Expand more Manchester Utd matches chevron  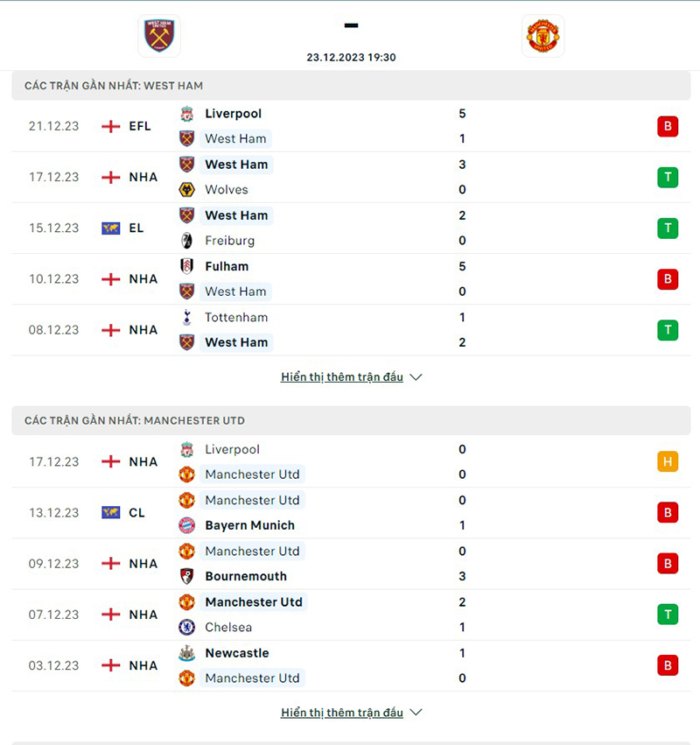click(x=416, y=713)
